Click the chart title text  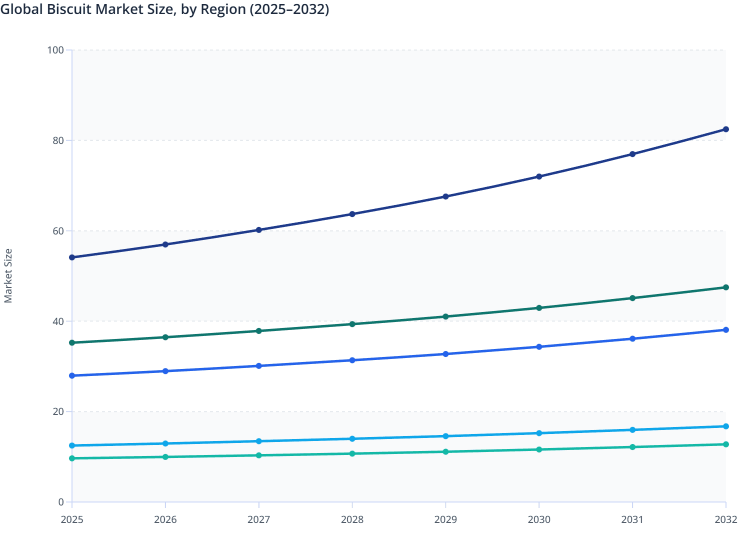(x=165, y=9)
